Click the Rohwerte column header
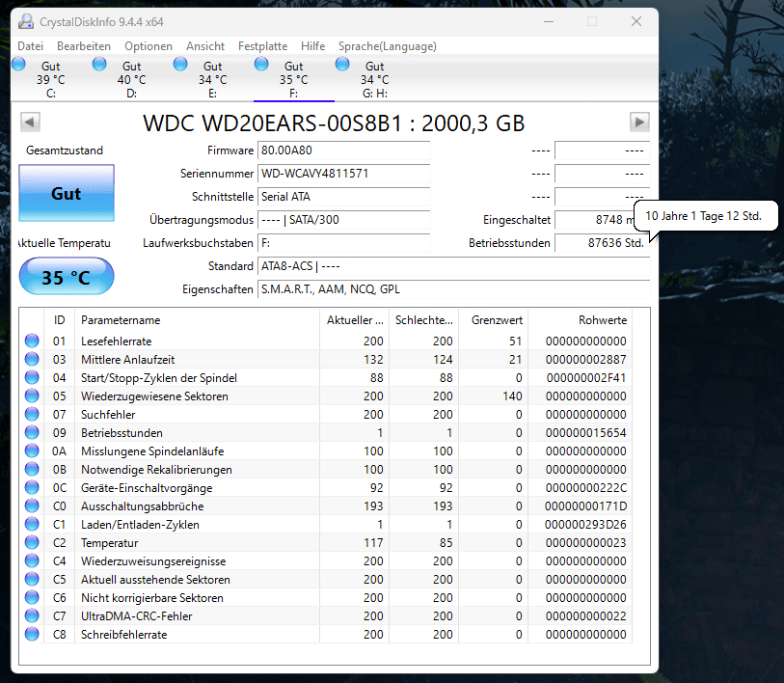Screen dimensions: 784x683 coord(581,320)
